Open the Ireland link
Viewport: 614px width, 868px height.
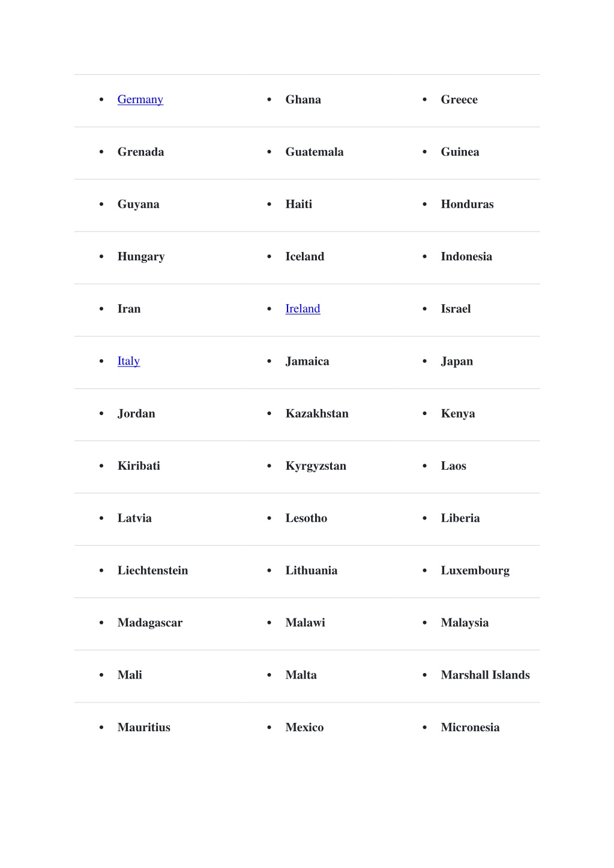(x=302, y=309)
